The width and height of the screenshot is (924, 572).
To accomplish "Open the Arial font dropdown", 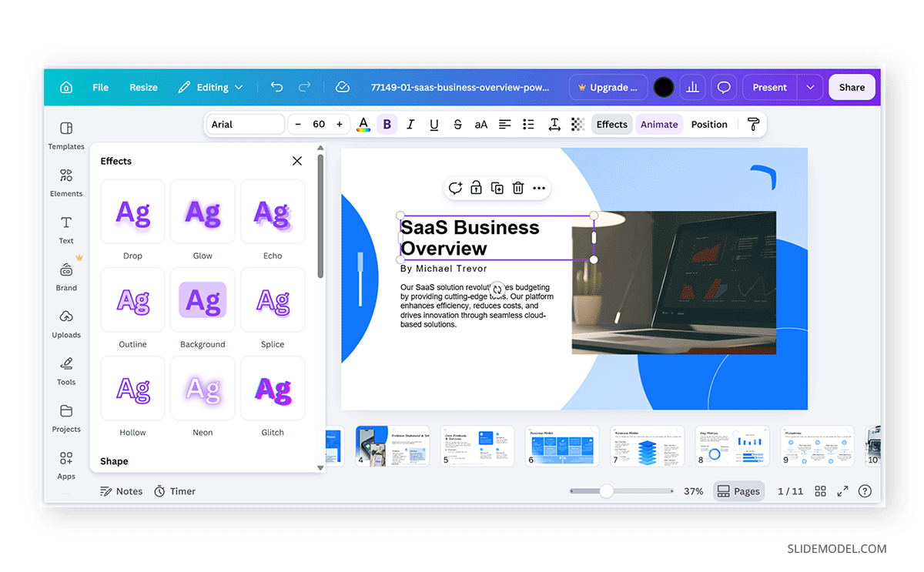I will [245, 125].
